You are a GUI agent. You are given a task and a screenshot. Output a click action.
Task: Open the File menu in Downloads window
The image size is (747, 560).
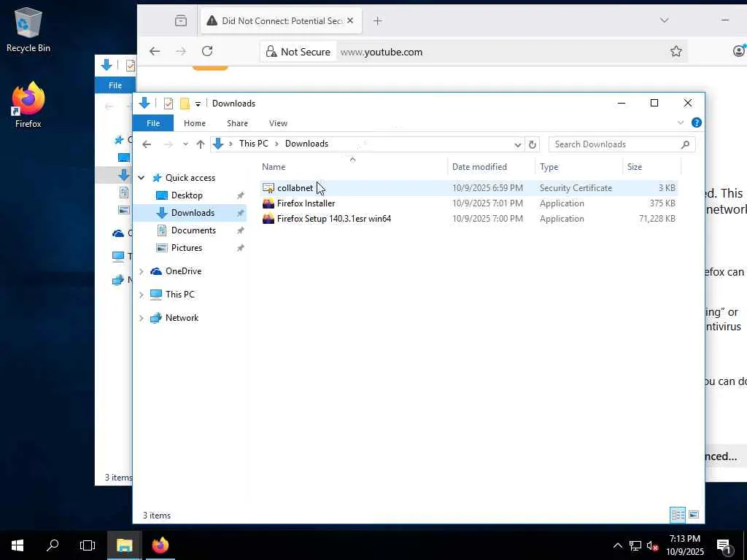pos(153,123)
